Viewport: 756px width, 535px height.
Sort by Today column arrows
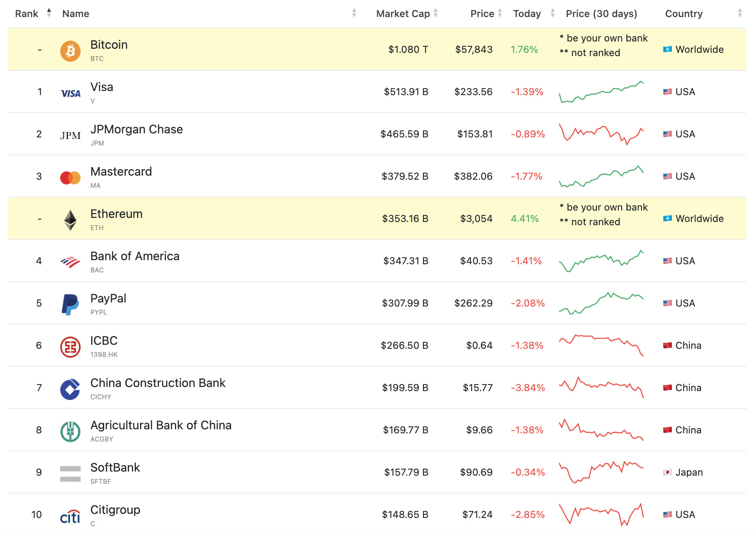point(553,13)
